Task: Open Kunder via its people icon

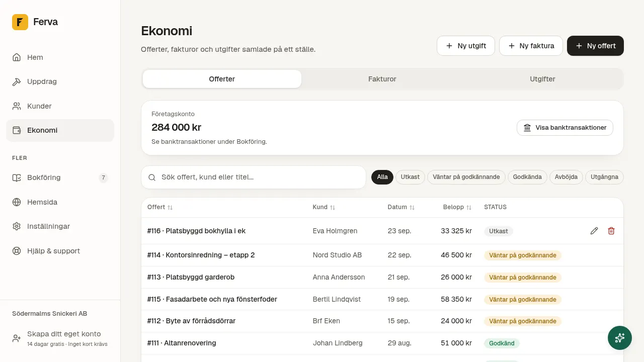Action: click(x=17, y=106)
